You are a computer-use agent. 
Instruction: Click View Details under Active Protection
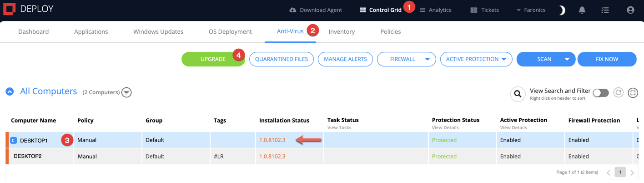tap(513, 128)
